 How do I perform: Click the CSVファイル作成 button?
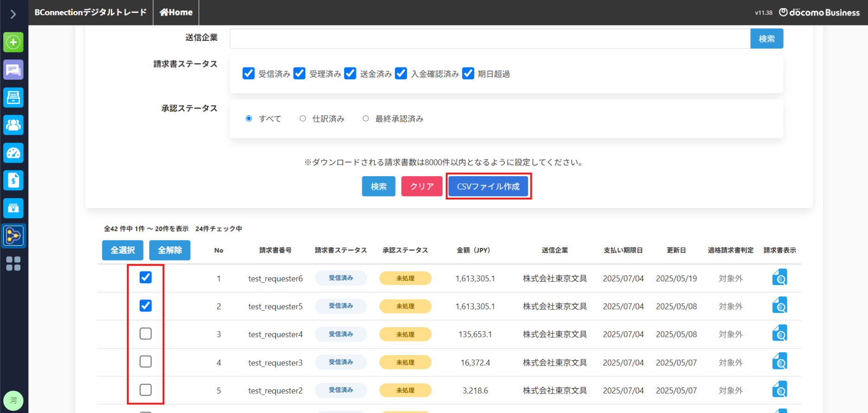tap(488, 186)
